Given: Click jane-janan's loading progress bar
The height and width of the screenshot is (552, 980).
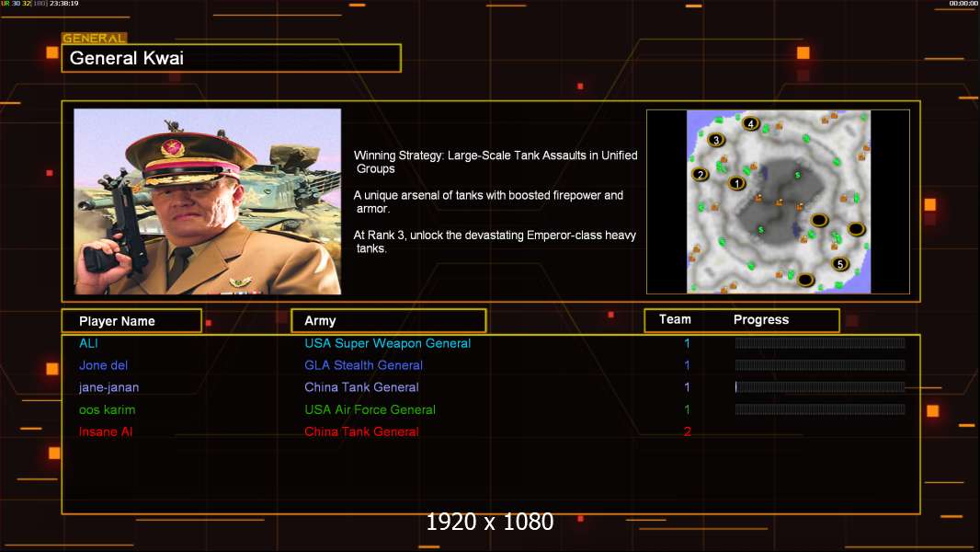Looking at the screenshot, I should [x=820, y=387].
